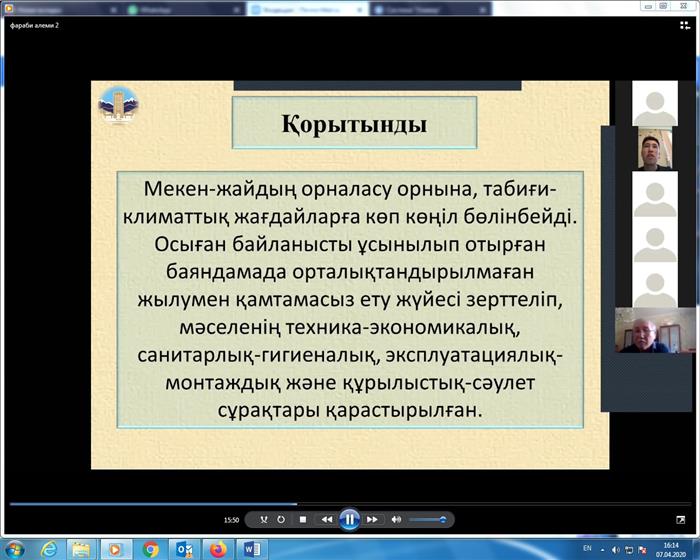
Task: Click the EN language indicator
Action: pos(586,548)
